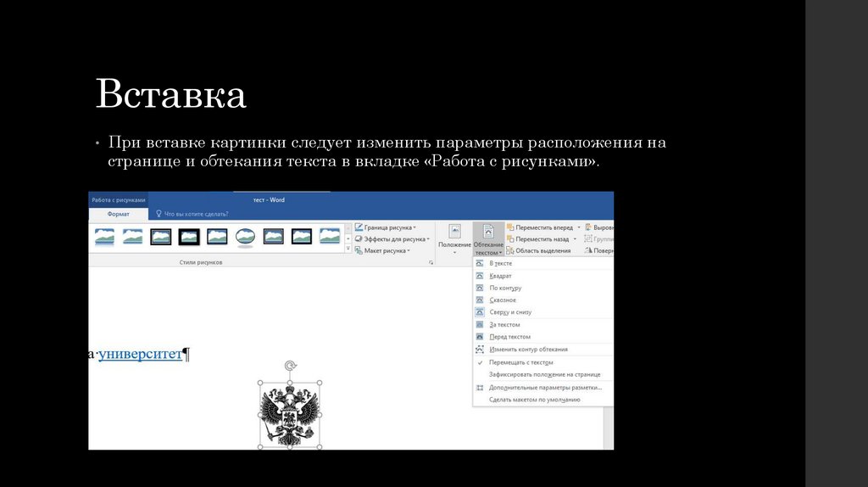Screen dimensions: 868x487
Task: Click the top-left sizing handle of image
Action: click(260, 383)
